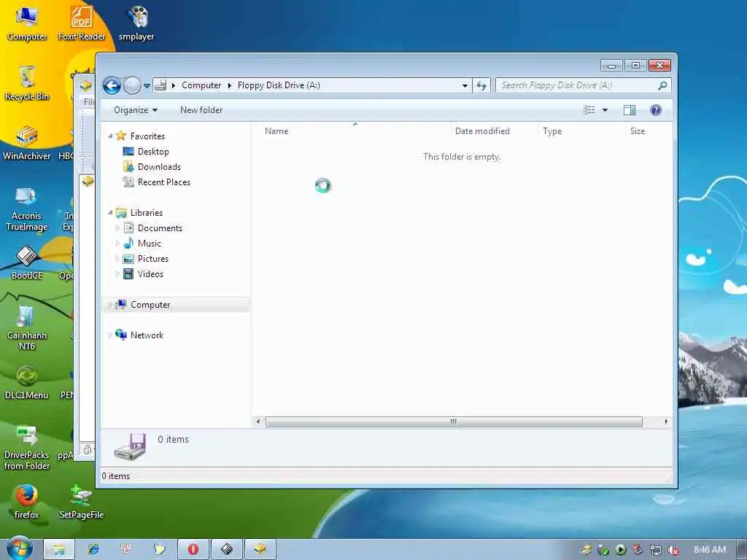The height and width of the screenshot is (560, 747).
Task: Select Computer in navigation pane
Action: pos(150,305)
